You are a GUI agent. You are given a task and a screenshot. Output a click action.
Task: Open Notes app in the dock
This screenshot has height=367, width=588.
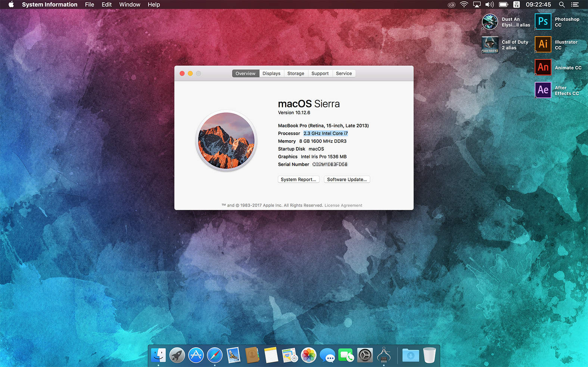click(x=271, y=355)
